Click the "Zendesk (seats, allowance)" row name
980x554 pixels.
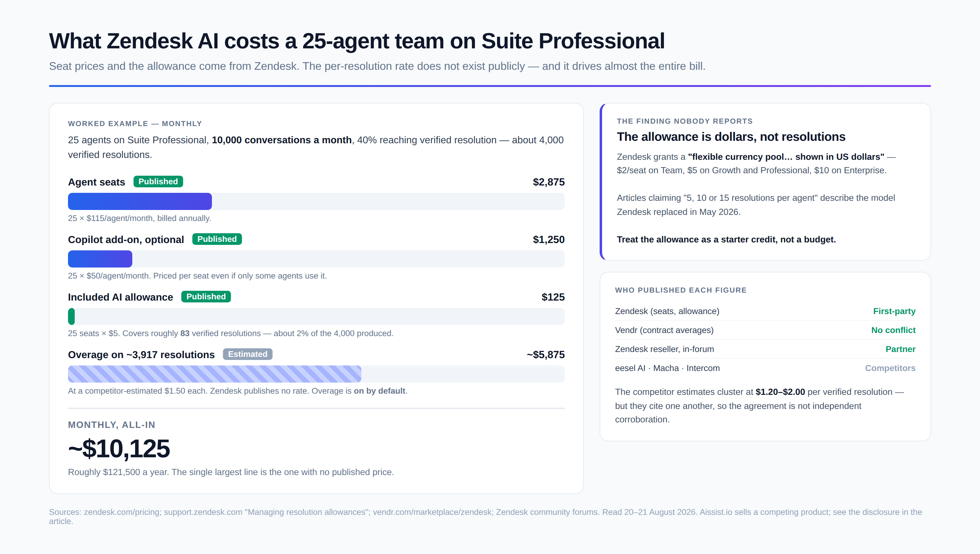(667, 311)
